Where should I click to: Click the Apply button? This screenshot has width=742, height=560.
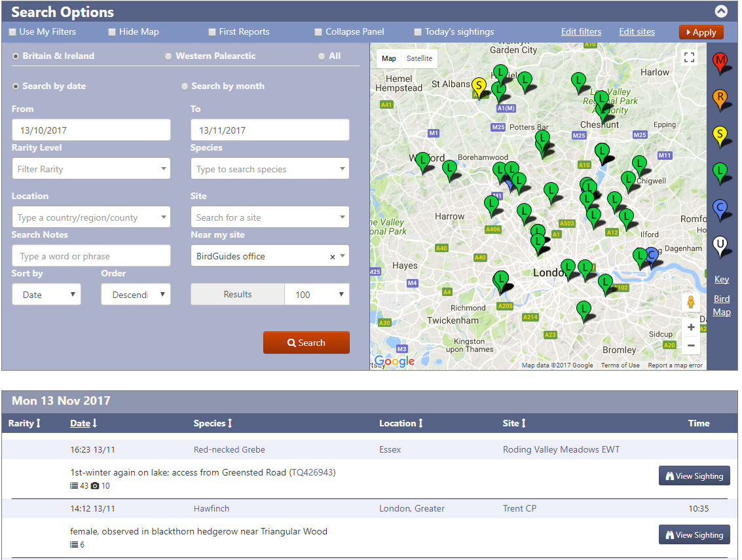pos(701,32)
